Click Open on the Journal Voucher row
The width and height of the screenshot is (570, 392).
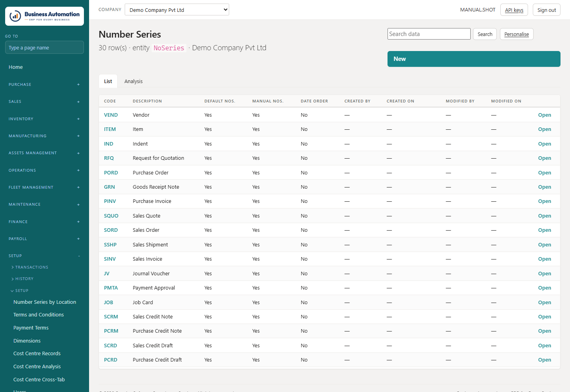tap(545, 274)
